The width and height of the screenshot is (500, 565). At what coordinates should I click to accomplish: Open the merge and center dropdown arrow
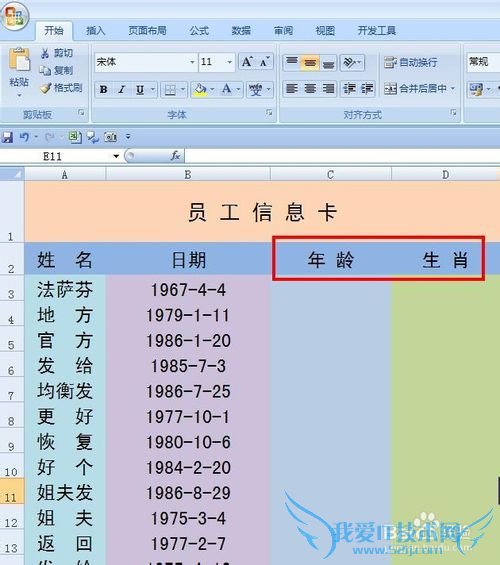tap(453, 89)
